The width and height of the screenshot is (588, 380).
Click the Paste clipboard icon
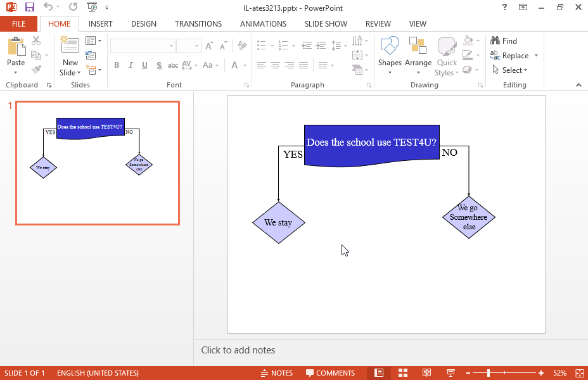[16, 47]
